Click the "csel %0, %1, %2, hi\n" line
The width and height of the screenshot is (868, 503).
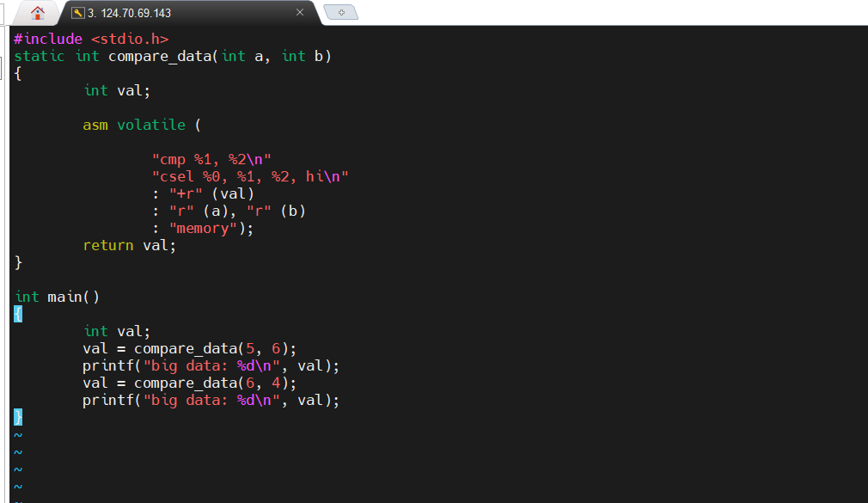point(250,177)
